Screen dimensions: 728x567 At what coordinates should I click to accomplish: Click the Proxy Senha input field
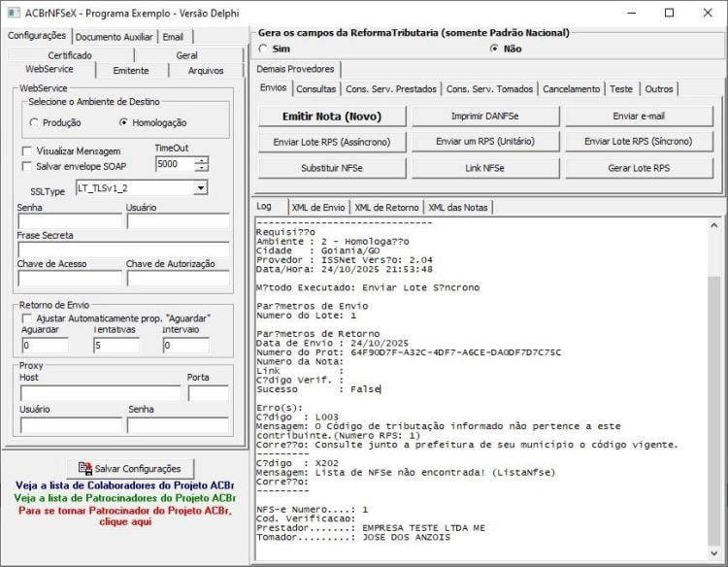[x=179, y=425]
